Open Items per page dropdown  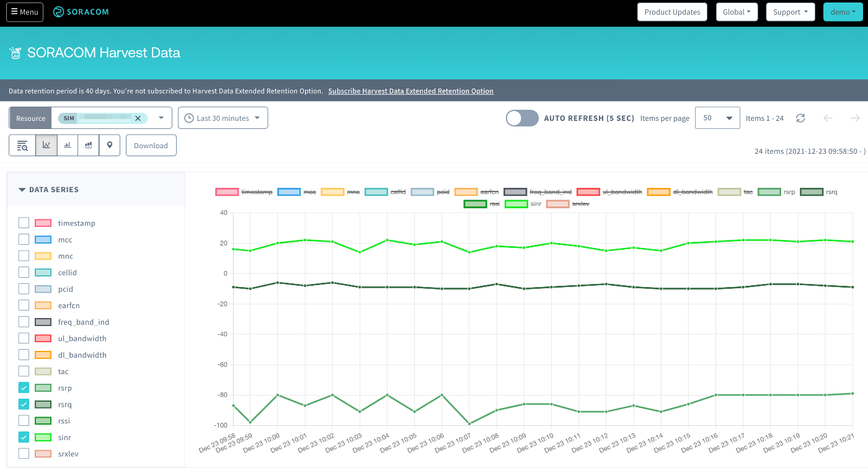(x=717, y=118)
